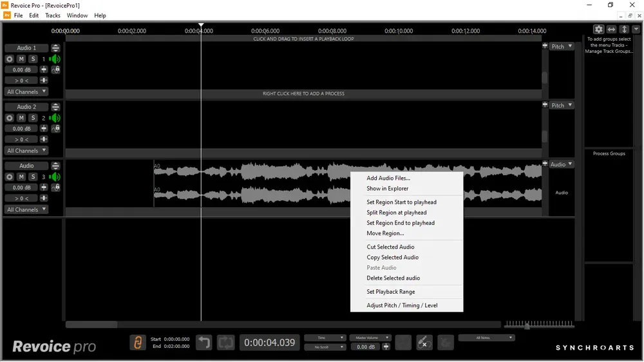
Task: Open the Time display dropdown
Action: tap(325, 338)
